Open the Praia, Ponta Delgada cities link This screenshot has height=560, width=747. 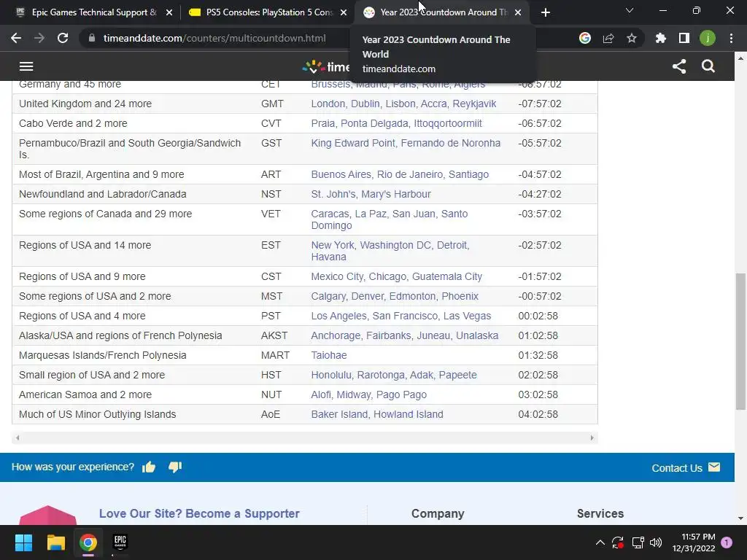click(396, 123)
